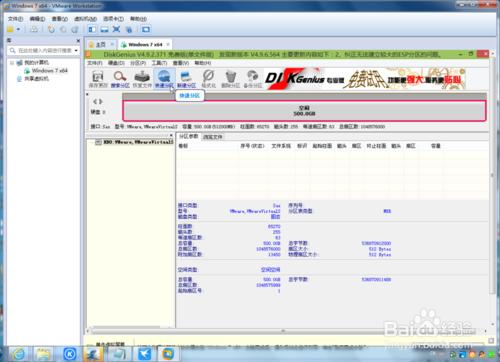500x362 pixels.
Task: Select Windows 7 x64 in library tree
Action: [50, 71]
